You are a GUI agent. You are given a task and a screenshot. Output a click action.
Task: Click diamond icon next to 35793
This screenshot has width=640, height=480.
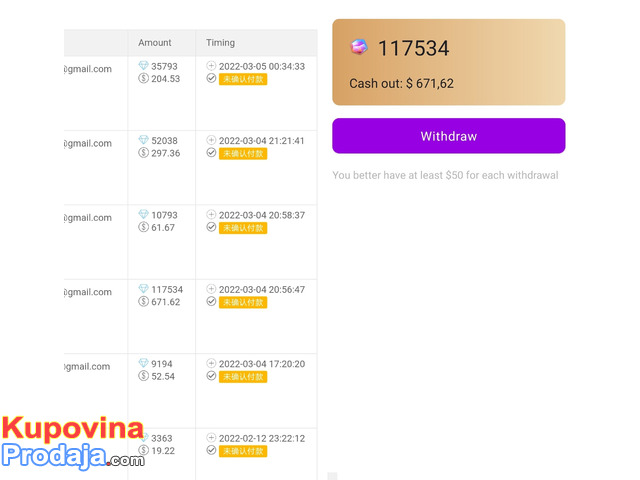143,65
